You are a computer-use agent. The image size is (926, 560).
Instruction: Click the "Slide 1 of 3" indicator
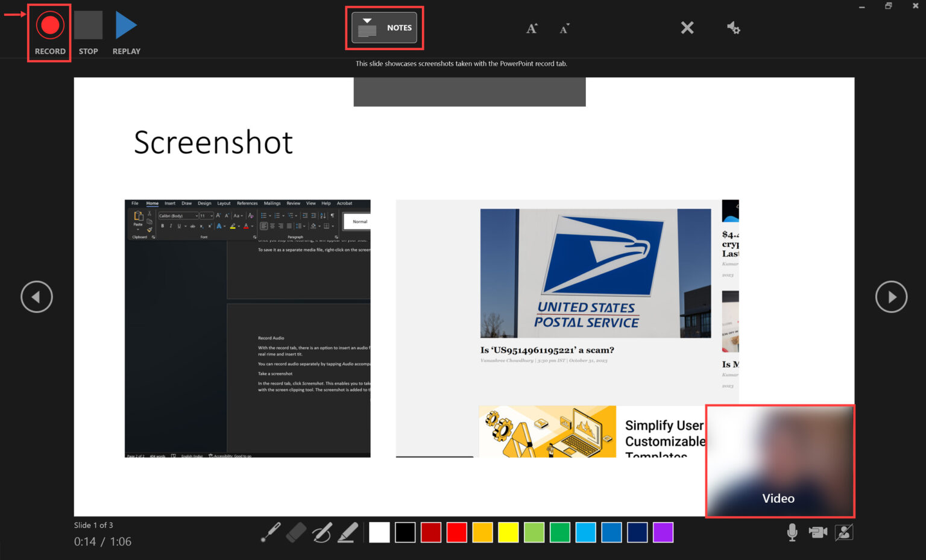pyautogui.click(x=93, y=525)
